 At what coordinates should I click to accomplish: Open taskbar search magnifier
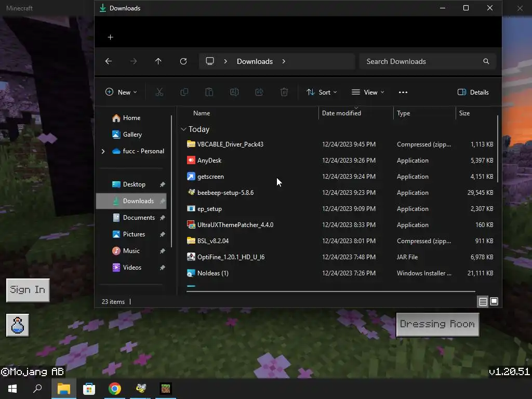click(37, 389)
